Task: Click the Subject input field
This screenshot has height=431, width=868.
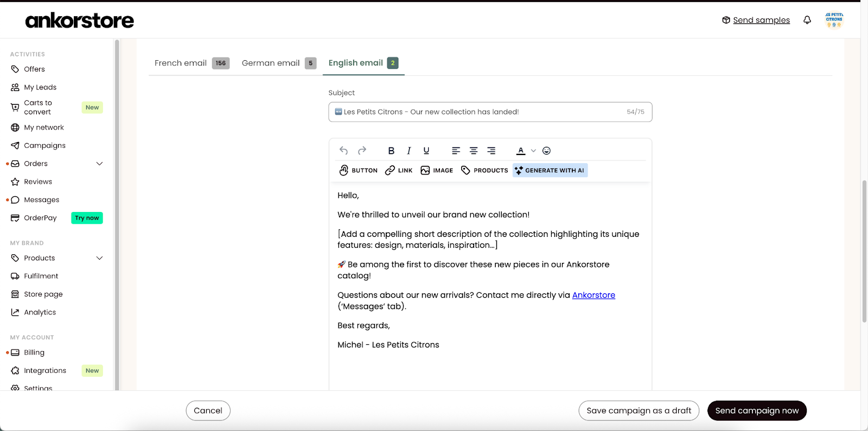Action: click(x=490, y=112)
